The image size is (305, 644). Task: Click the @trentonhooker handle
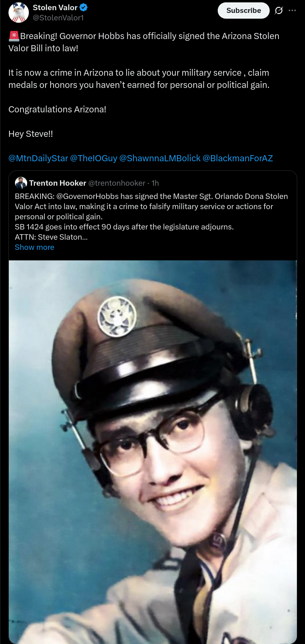tap(117, 183)
